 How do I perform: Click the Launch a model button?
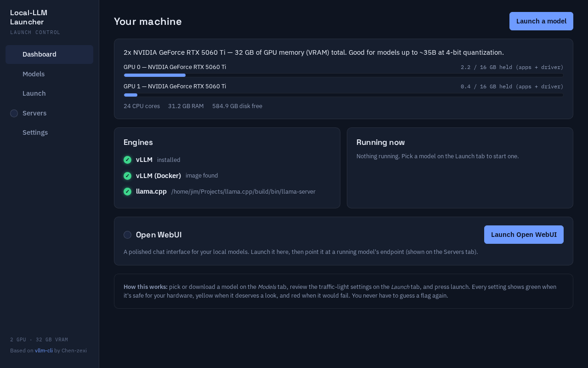[x=541, y=21]
